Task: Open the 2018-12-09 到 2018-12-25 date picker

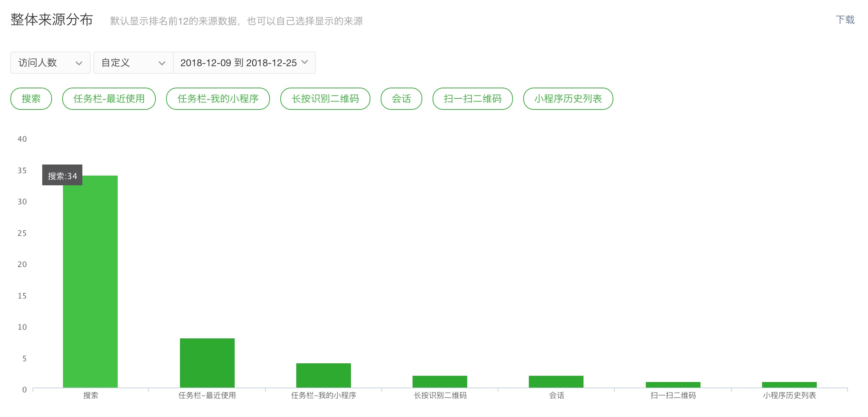Action: tap(244, 63)
